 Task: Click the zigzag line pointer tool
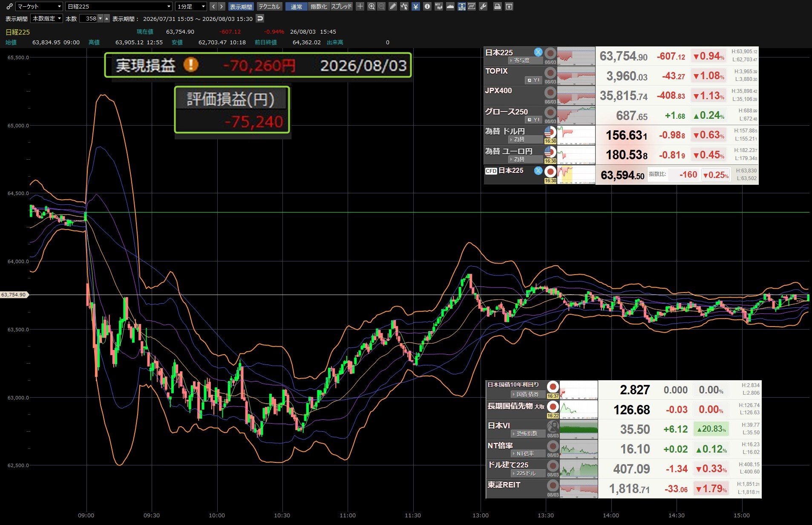[404, 6]
